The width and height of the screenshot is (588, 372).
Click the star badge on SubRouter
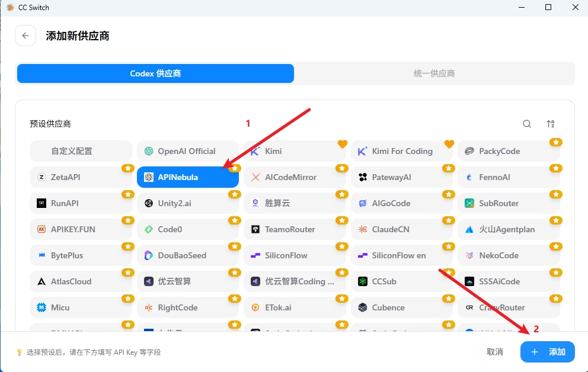point(556,194)
